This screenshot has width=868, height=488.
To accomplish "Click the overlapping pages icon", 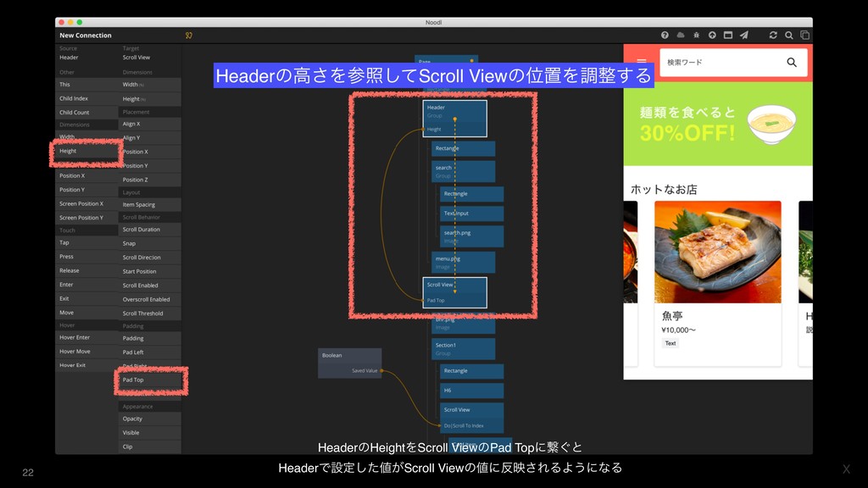I will (x=805, y=35).
